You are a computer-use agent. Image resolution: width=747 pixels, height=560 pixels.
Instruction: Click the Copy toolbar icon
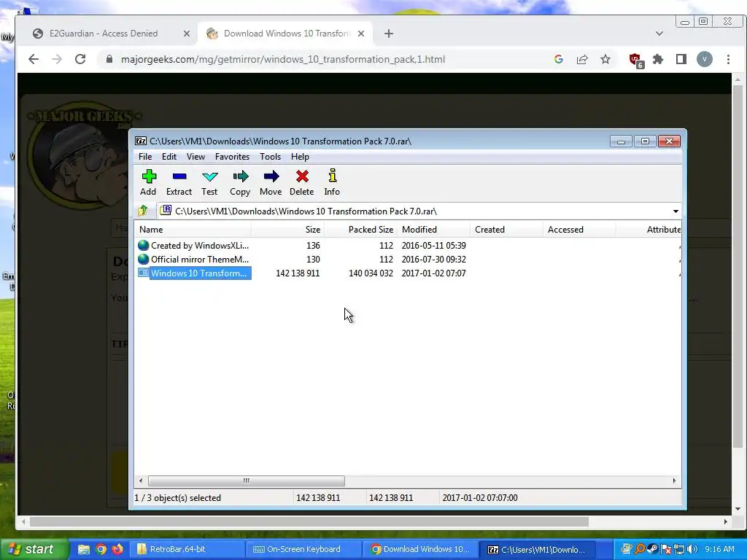coord(240,183)
